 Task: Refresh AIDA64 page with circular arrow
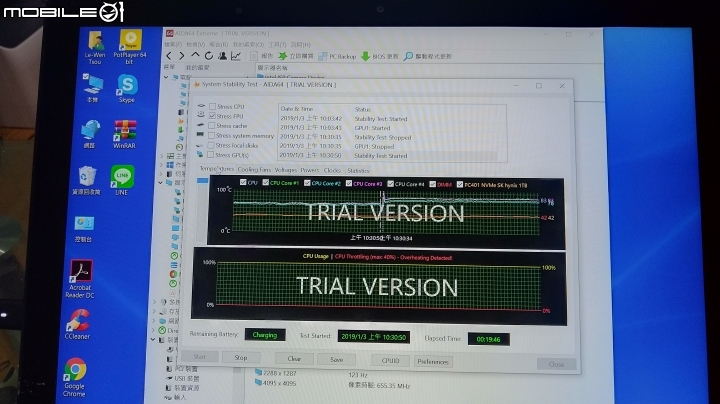208,56
